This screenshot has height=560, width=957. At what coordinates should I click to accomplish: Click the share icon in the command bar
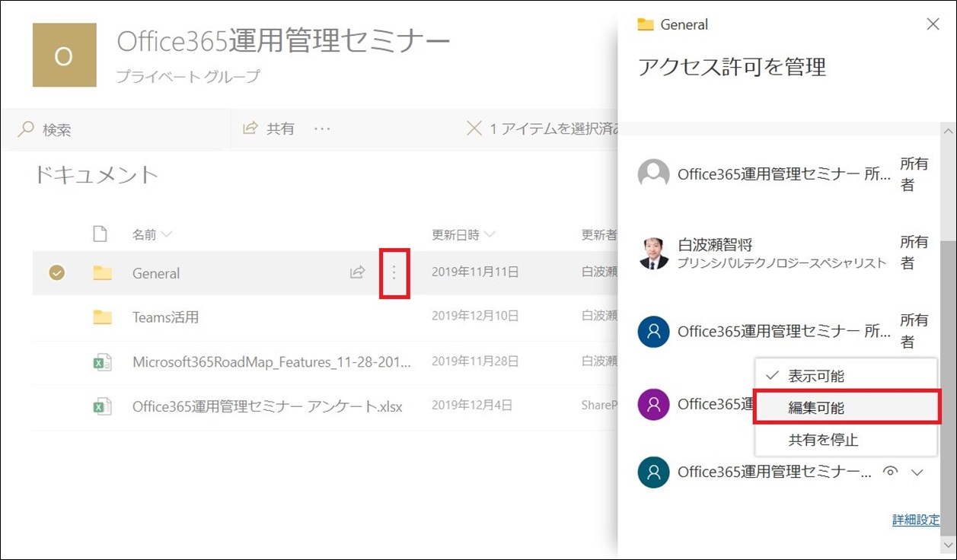click(x=250, y=129)
